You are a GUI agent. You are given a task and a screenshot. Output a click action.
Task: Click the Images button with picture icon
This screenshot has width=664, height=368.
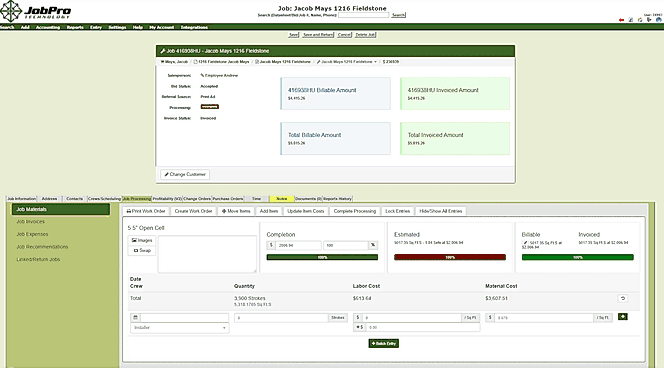click(x=142, y=240)
